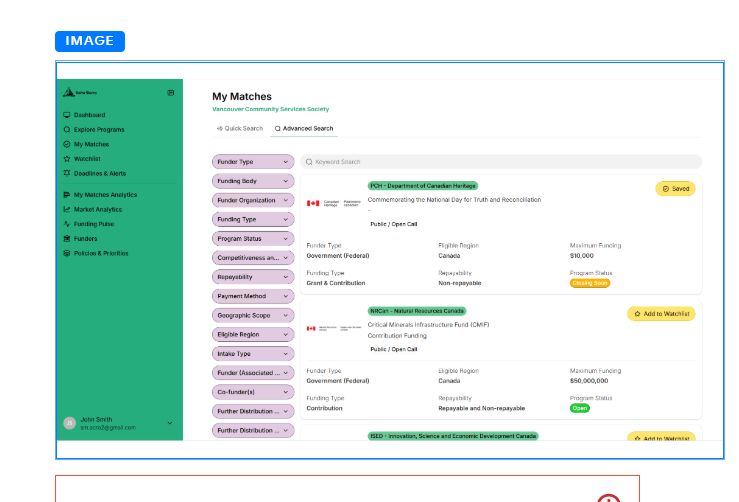Open Deadlines & Alerts in sidebar
The image size is (739, 502).
(x=95, y=173)
